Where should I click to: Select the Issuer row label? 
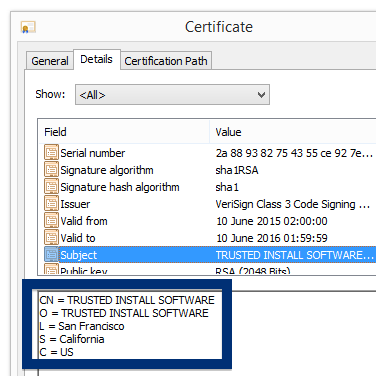pyautogui.click(x=75, y=204)
